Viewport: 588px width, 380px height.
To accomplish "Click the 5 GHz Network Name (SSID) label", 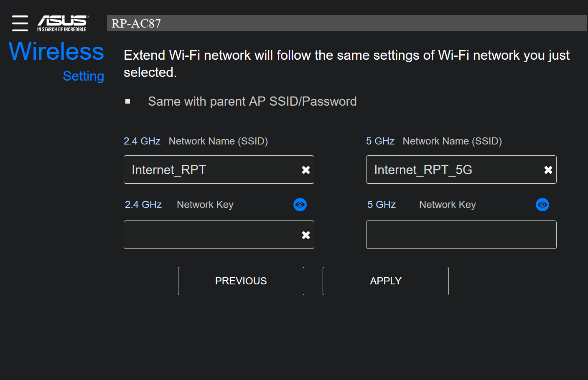I will tap(434, 141).
